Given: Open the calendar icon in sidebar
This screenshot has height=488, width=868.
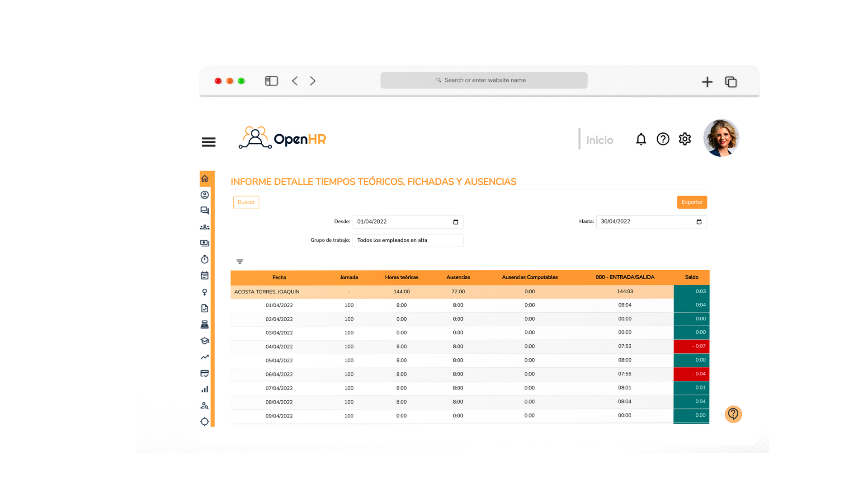Looking at the screenshot, I should click(x=205, y=276).
